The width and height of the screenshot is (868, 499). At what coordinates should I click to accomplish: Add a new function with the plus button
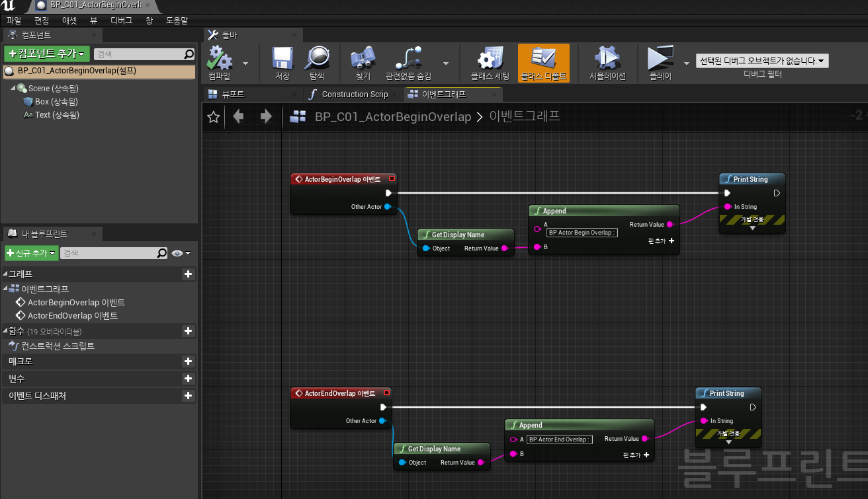click(x=188, y=330)
